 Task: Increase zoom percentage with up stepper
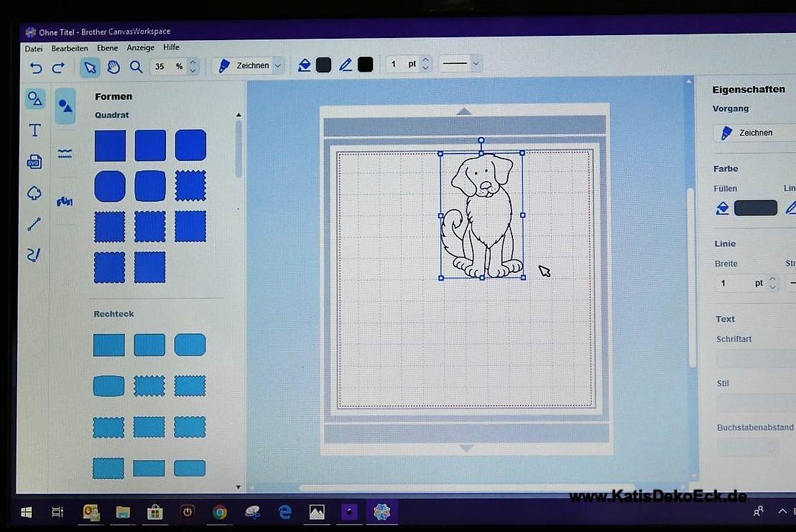click(192, 62)
